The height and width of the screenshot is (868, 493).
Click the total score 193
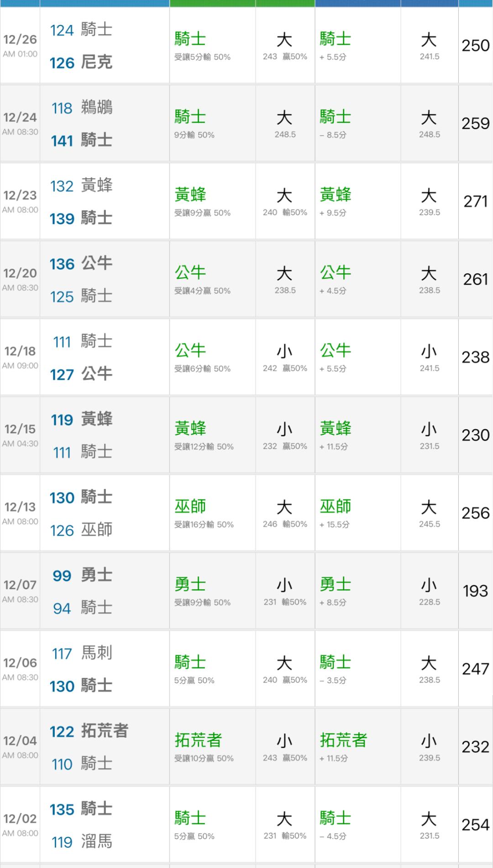(475, 591)
